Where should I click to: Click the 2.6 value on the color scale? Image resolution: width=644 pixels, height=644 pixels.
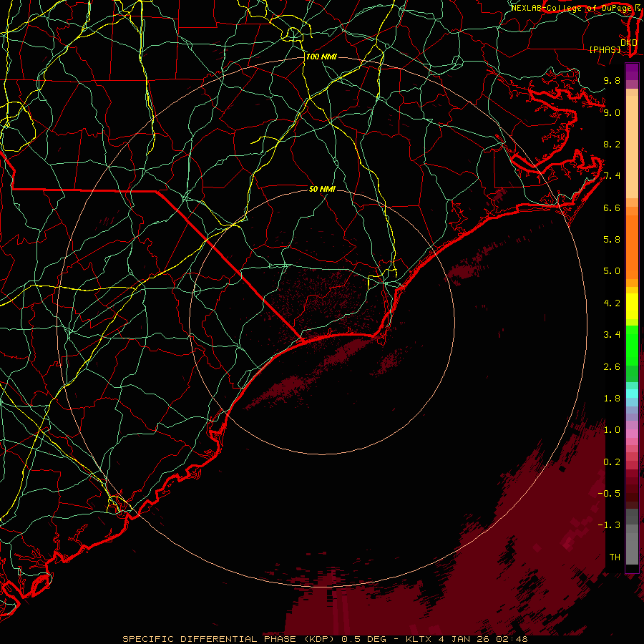pyautogui.click(x=612, y=367)
